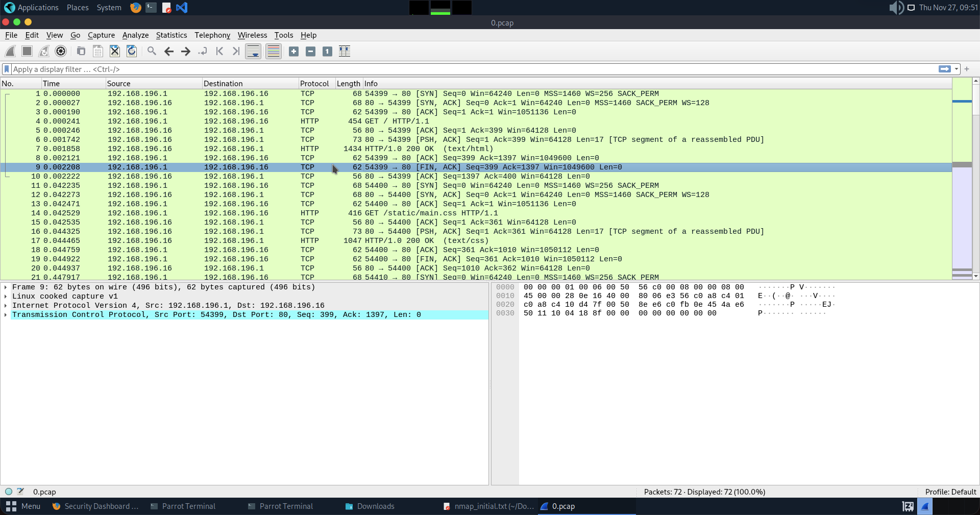Click Profile: Default in status bar

coord(950,492)
